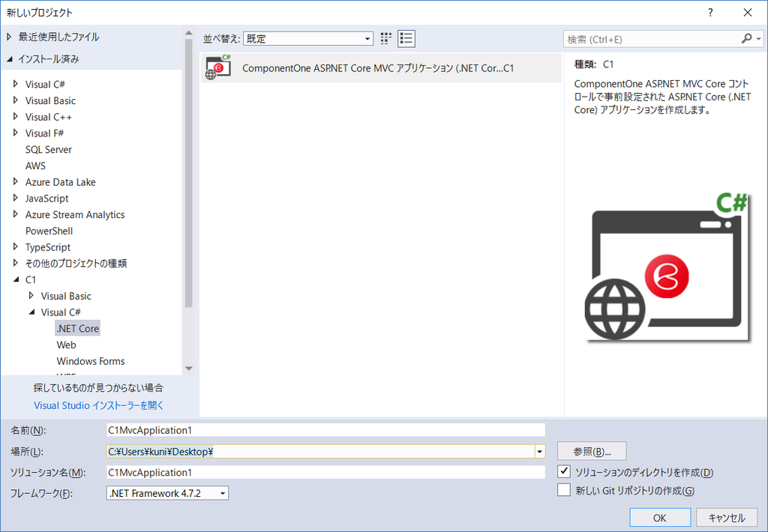Image resolution: width=768 pixels, height=532 pixels.
Task: Click the search magnifier icon
Action: [x=746, y=39]
